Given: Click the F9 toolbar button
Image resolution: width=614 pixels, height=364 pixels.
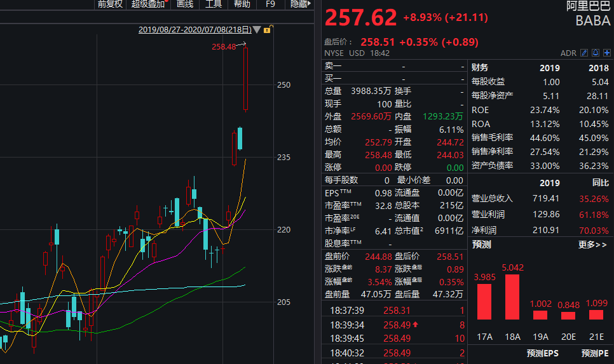Looking at the screenshot, I should (x=270, y=4).
